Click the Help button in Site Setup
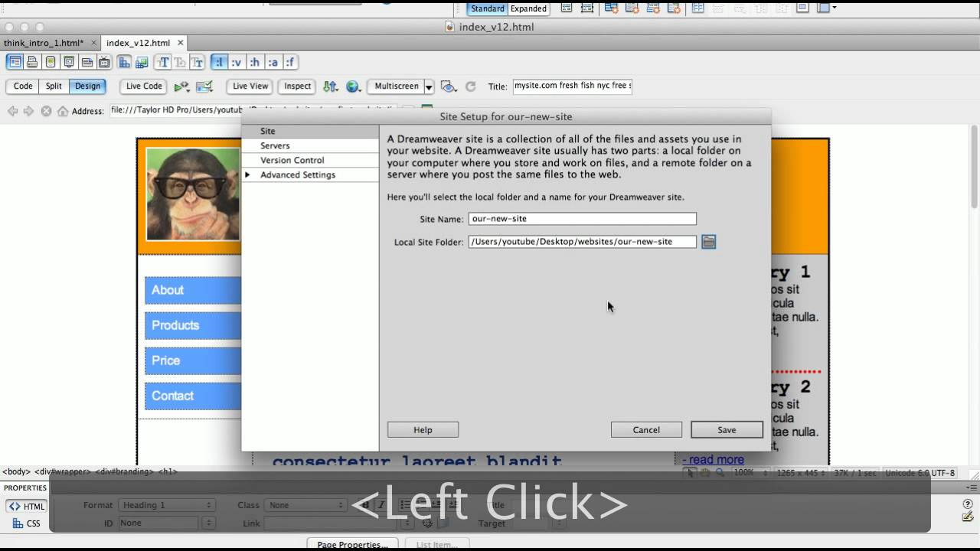The image size is (980, 551). (423, 430)
